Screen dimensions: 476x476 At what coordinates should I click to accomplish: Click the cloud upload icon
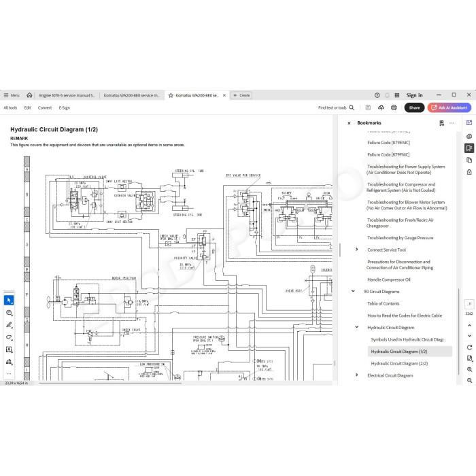(x=381, y=107)
